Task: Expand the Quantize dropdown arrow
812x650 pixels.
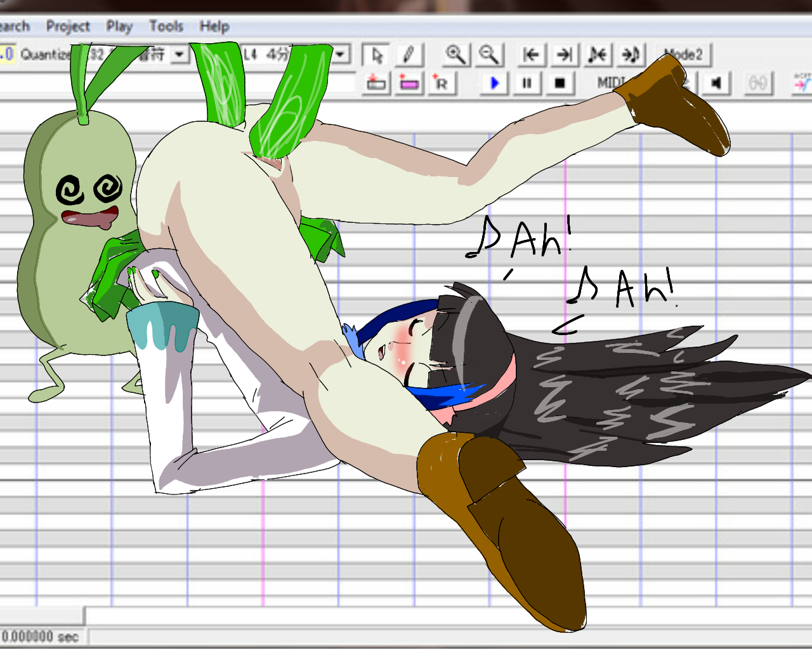Action: coord(180,55)
